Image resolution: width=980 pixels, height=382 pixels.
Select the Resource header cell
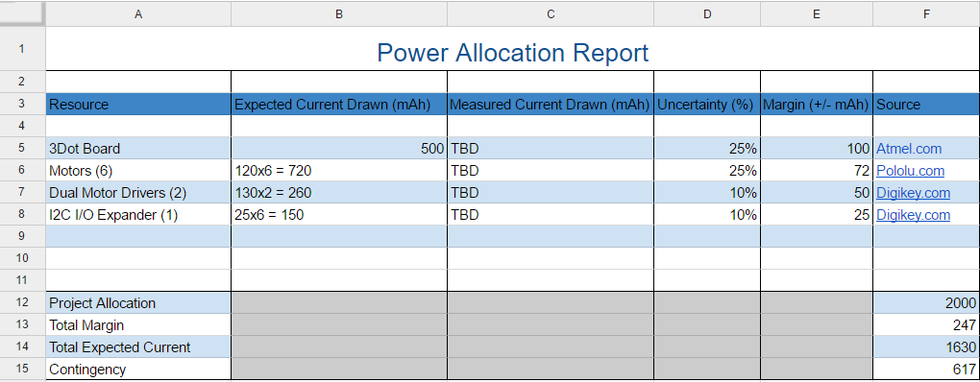[x=138, y=105]
